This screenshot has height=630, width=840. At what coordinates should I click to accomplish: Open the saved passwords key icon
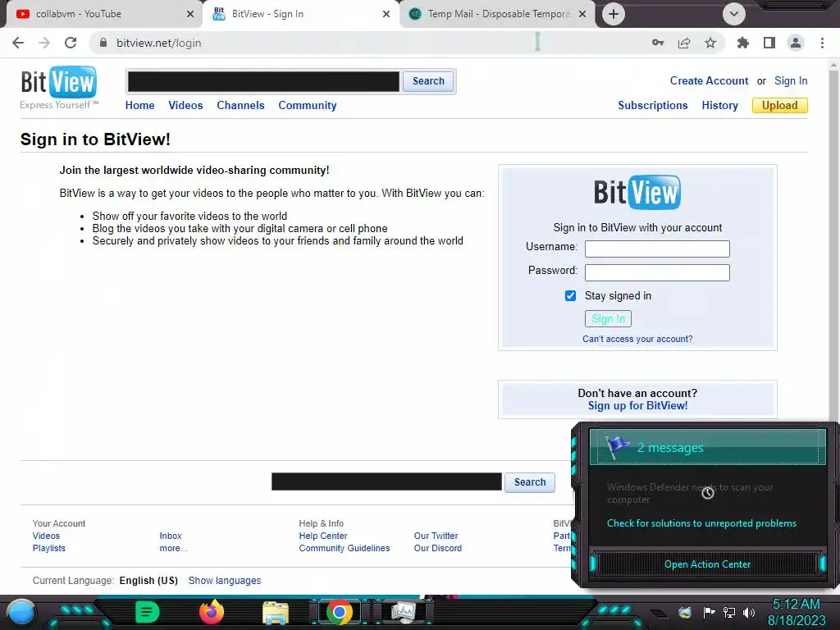tap(658, 43)
